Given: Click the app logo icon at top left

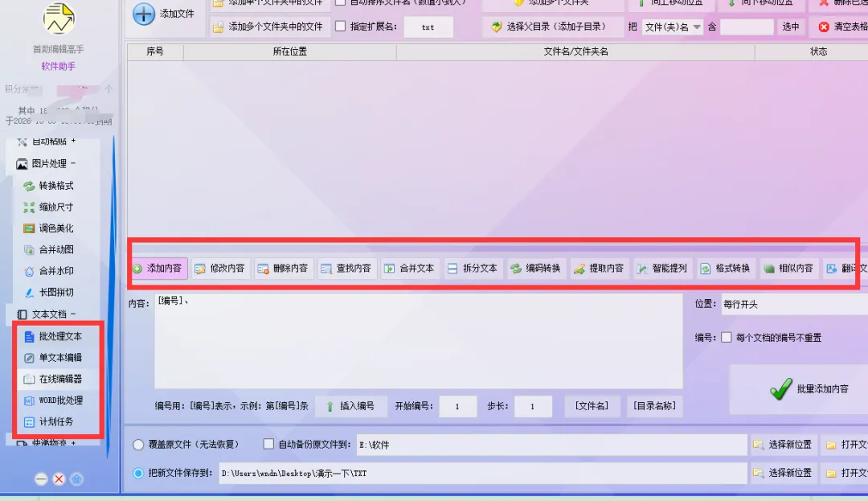Looking at the screenshot, I should point(59,18).
